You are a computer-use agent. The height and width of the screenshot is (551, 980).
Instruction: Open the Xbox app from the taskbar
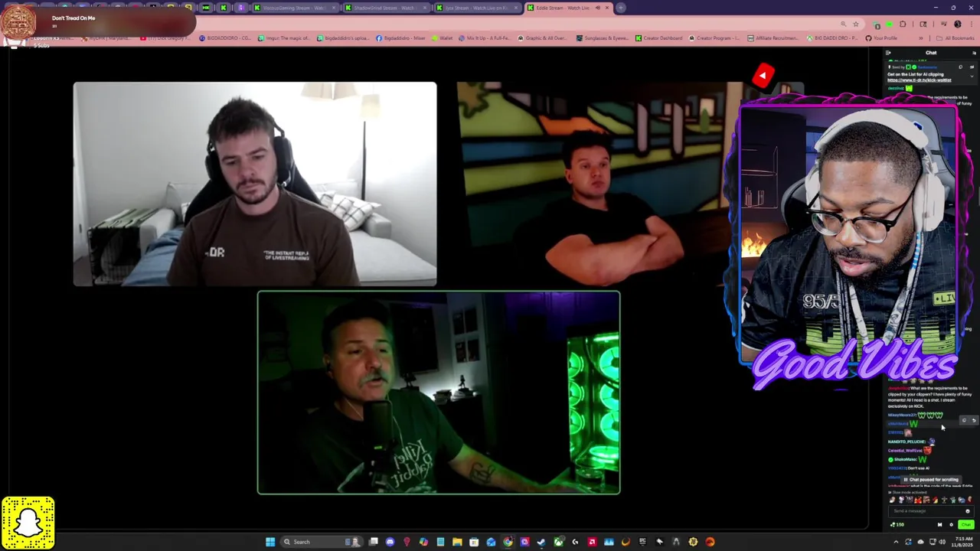(x=558, y=542)
